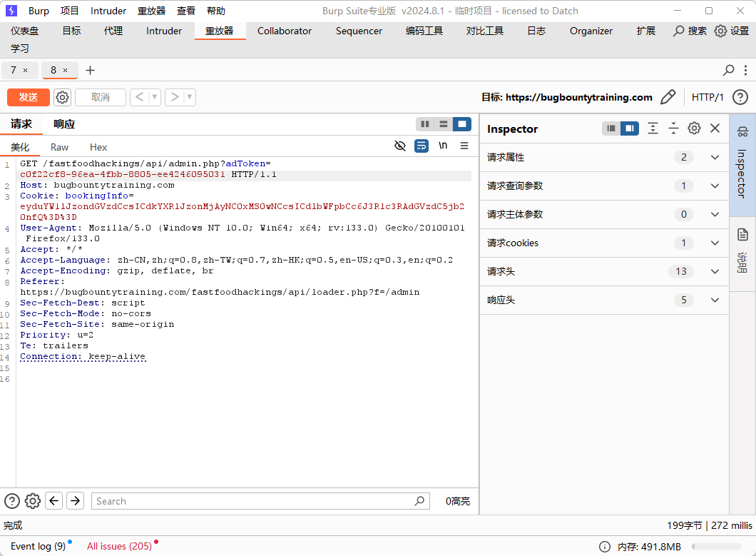Select side-by-side horizontal layout view
756x556 pixels.
425,124
